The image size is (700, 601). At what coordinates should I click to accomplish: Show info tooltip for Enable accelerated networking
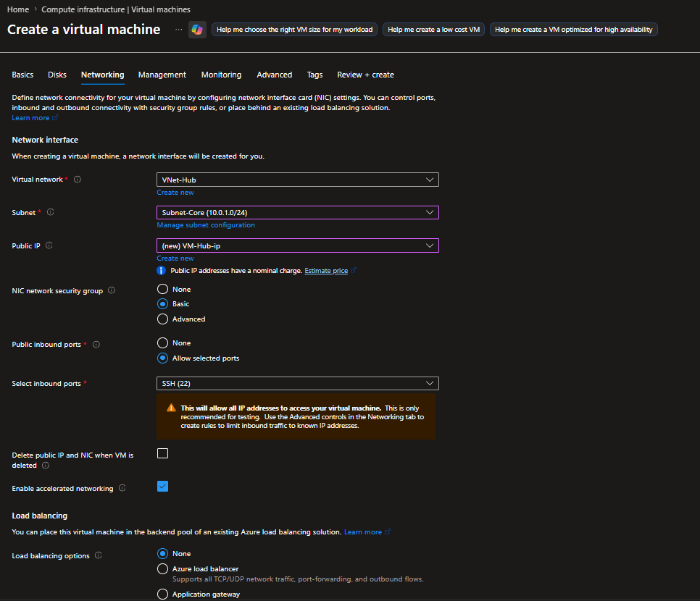coord(122,488)
